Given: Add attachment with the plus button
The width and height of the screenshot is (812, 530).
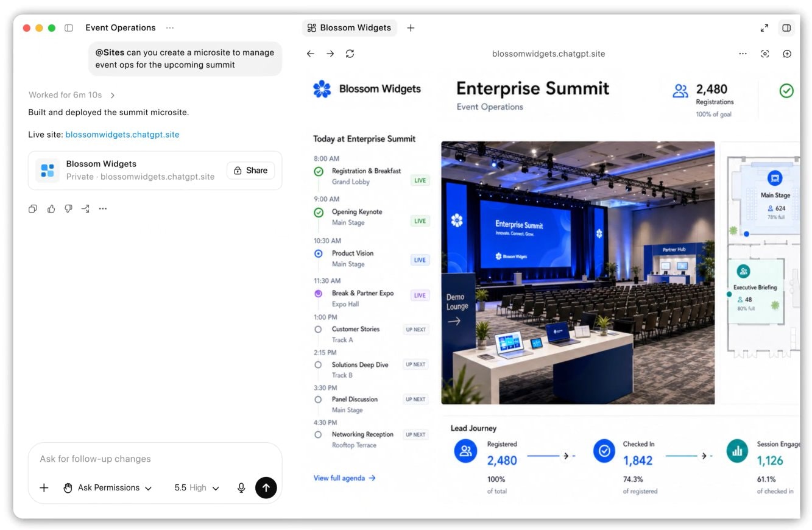Looking at the screenshot, I should coord(44,488).
